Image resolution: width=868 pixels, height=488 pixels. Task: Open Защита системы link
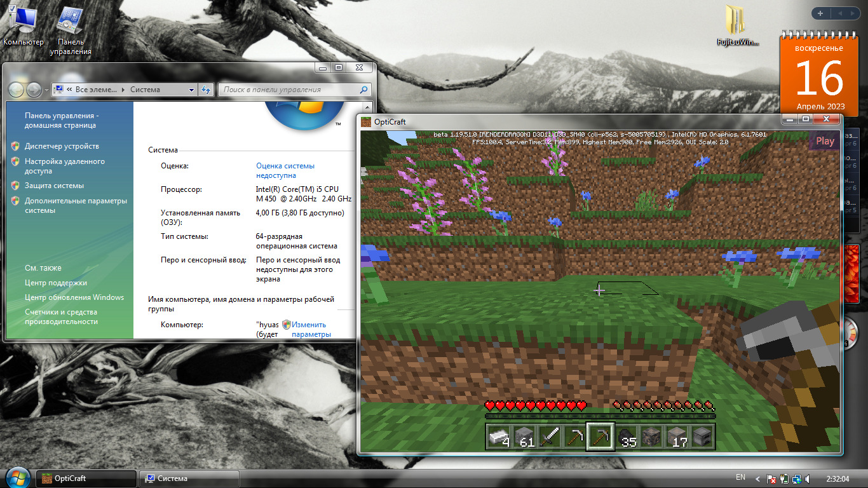click(x=54, y=186)
